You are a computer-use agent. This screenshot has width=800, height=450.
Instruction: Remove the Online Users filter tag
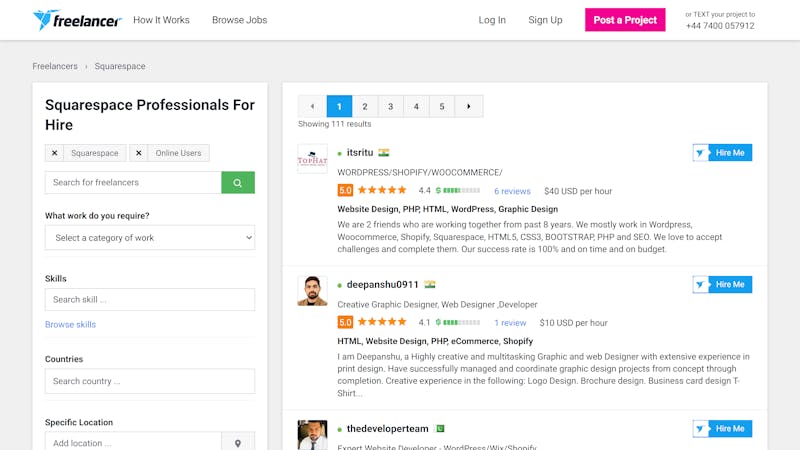pyautogui.click(x=139, y=153)
